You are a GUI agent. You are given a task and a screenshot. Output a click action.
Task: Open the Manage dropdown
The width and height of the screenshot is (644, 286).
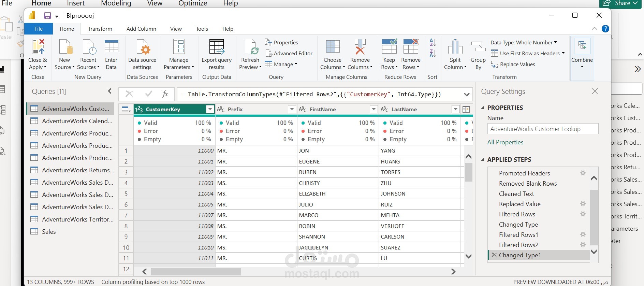click(x=281, y=64)
